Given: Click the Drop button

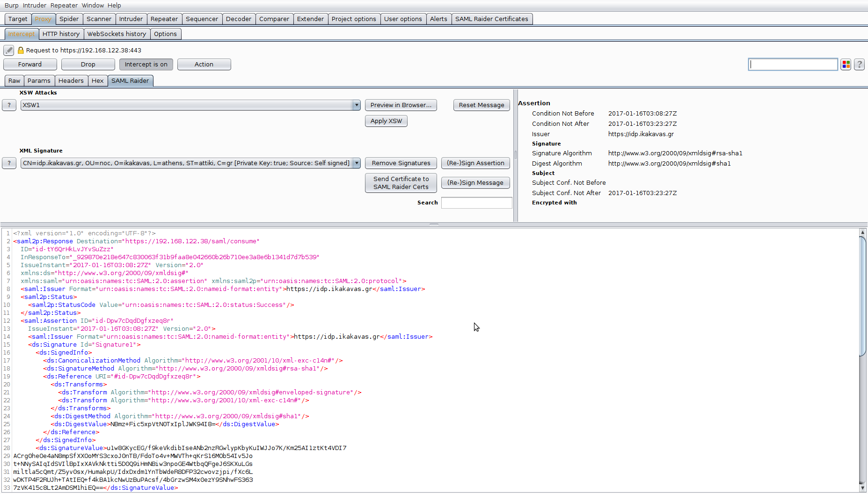Looking at the screenshot, I should click(88, 65).
